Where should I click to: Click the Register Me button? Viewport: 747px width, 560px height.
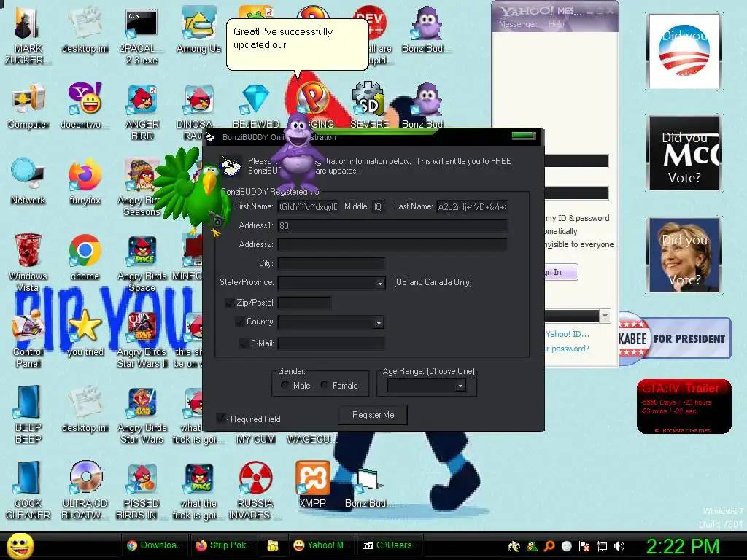(x=373, y=415)
